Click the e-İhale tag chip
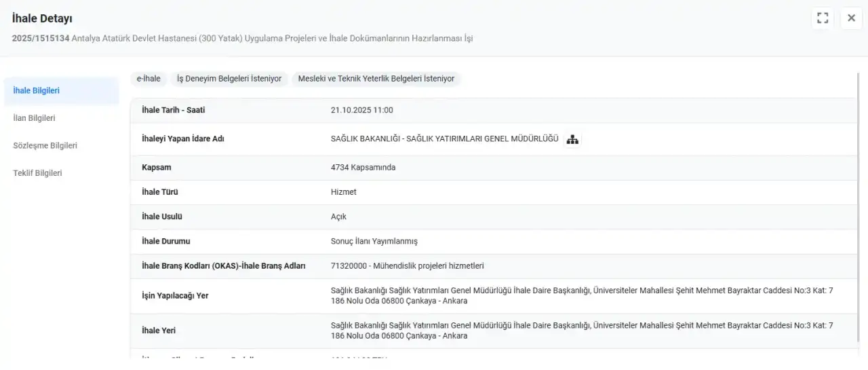 click(x=149, y=79)
